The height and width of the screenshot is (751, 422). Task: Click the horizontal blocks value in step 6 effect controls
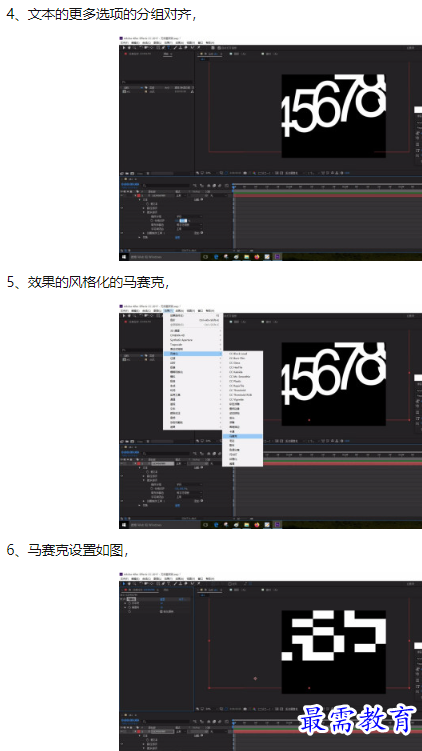(x=162, y=603)
